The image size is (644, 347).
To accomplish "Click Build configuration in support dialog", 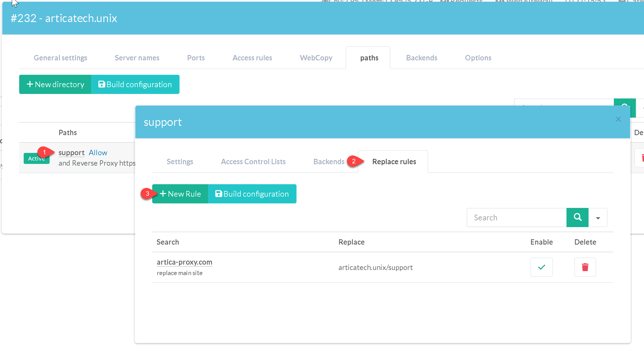I will pyautogui.click(x=252, y=194).
